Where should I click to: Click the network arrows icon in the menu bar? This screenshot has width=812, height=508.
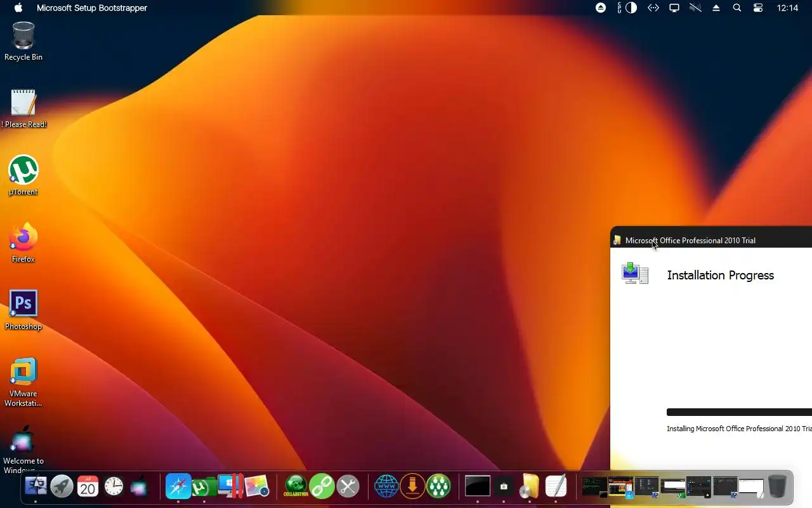tap(653, 8)
